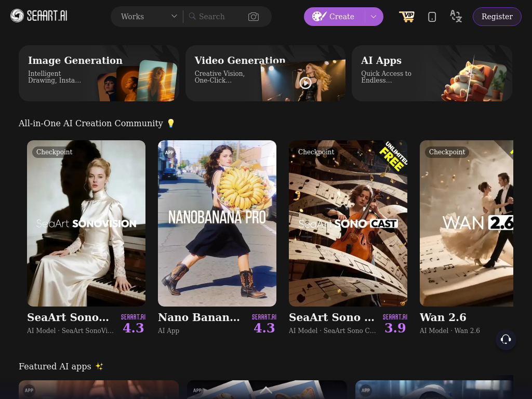
Task: Open the SeaArt SonoVision thumbnail
Action: click(86, 223)
